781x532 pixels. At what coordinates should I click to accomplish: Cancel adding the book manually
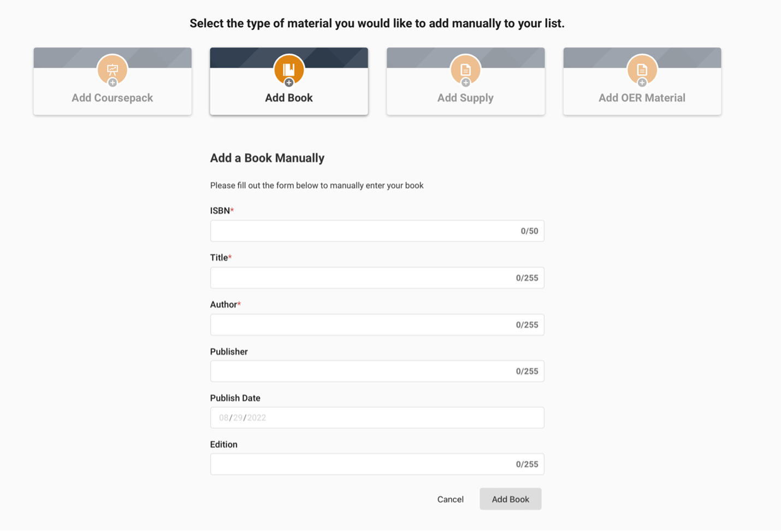[450, 499]
